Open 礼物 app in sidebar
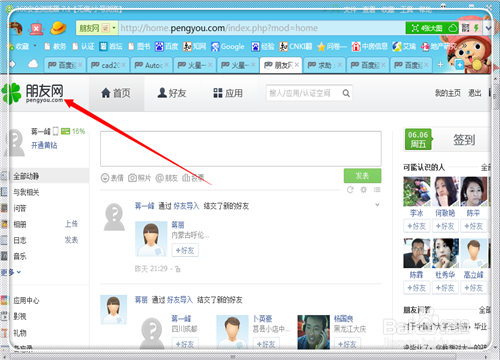This screenshot has width=500, height=360. 20,333
